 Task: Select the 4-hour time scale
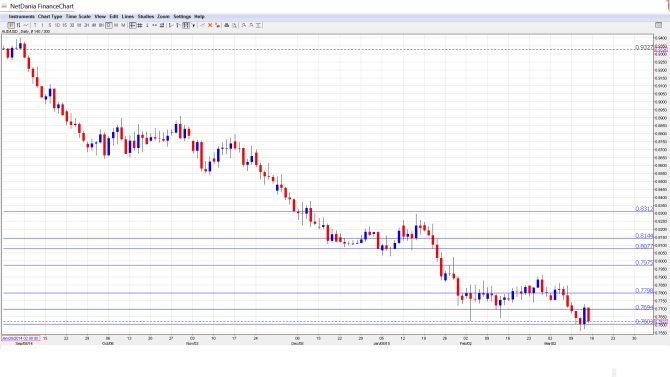click(x=94, y=25)
